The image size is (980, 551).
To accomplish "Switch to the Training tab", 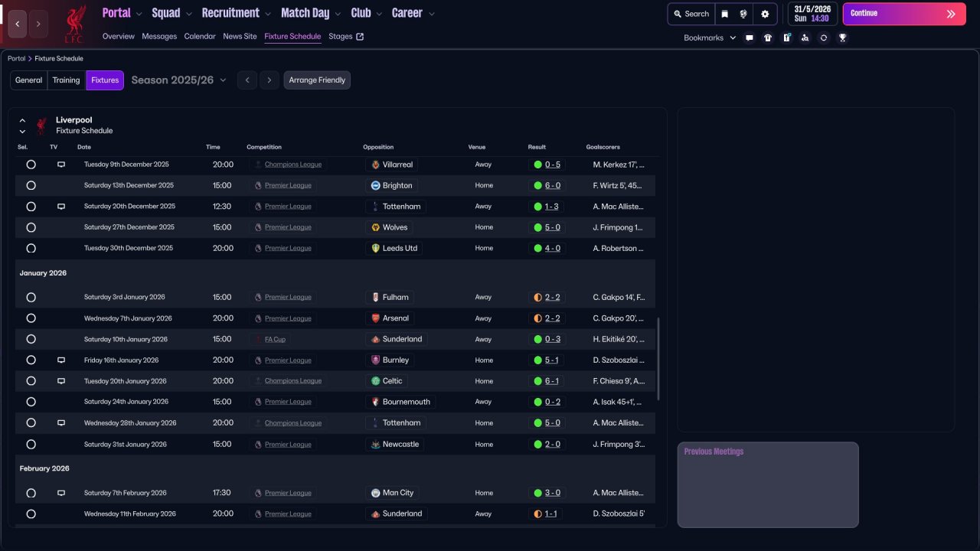I will (x=67, y=80).
